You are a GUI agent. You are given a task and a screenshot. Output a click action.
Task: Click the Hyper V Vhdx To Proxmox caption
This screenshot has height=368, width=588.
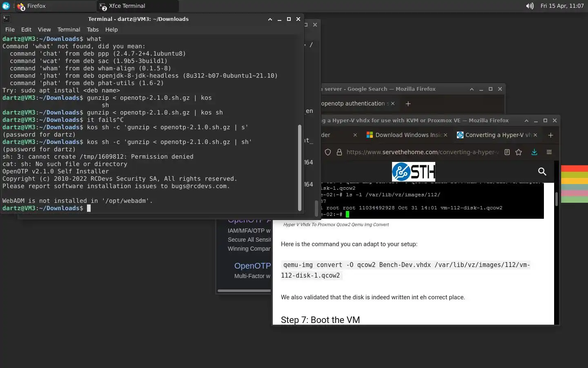pyautogui.click(x=336, y=224)
